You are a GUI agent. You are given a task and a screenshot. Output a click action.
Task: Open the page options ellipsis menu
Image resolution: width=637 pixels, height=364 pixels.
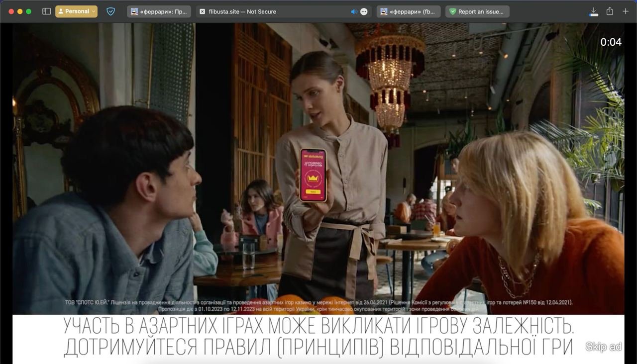coord(364,11)
